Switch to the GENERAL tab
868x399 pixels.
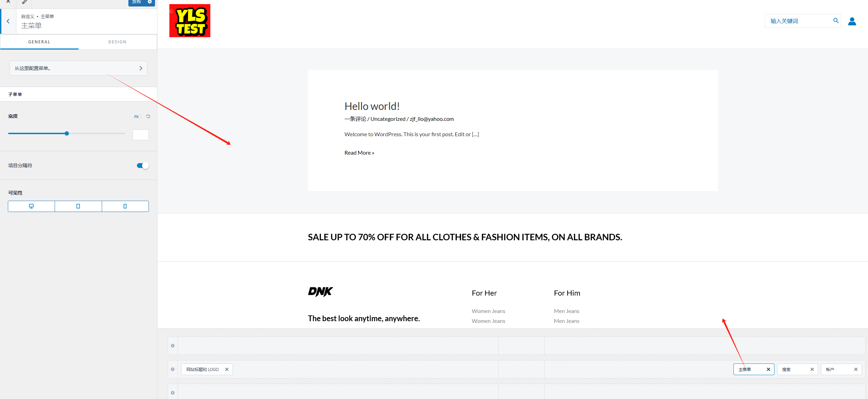[x=39, y=42]
